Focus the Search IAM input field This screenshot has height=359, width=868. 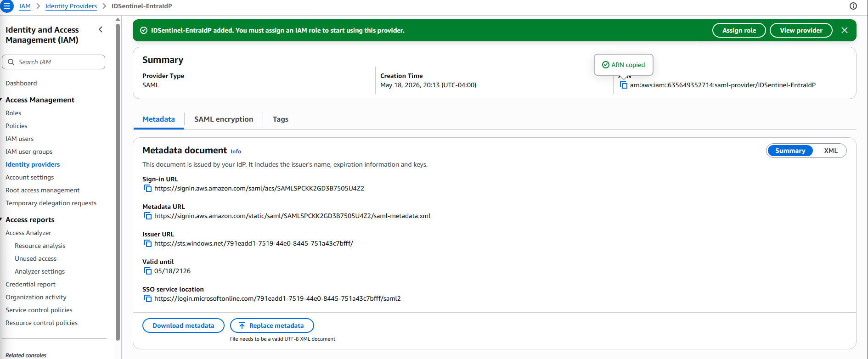54,62
